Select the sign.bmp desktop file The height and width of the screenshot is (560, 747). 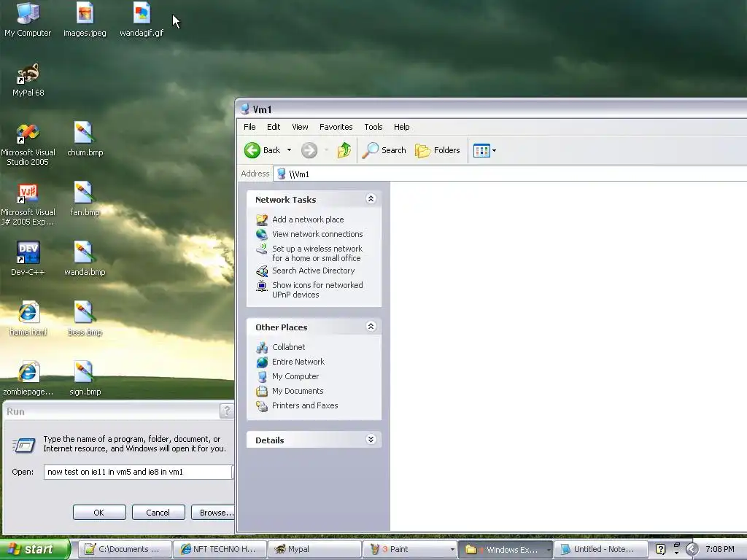click(85, 378)
